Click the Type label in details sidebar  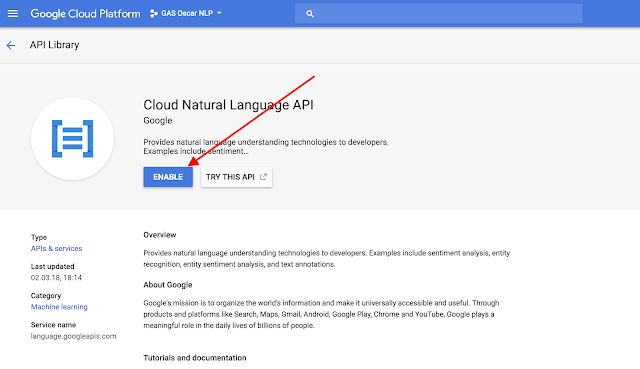point(39,237)
